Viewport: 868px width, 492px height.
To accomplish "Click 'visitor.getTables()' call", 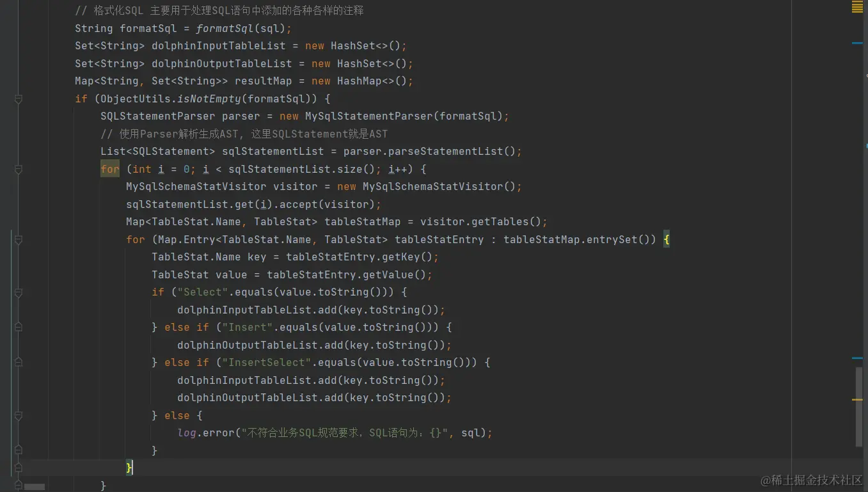I will pyautogui.click(x=481, y=222).
